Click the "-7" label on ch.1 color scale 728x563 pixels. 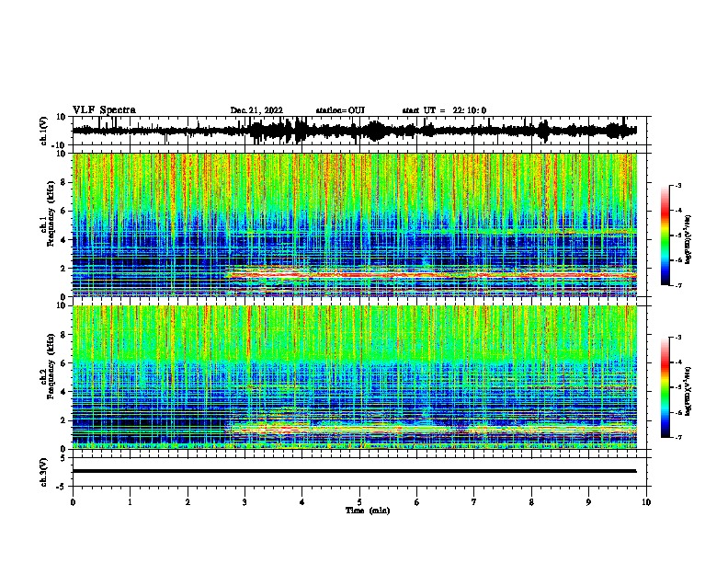(x=678, y=285)
